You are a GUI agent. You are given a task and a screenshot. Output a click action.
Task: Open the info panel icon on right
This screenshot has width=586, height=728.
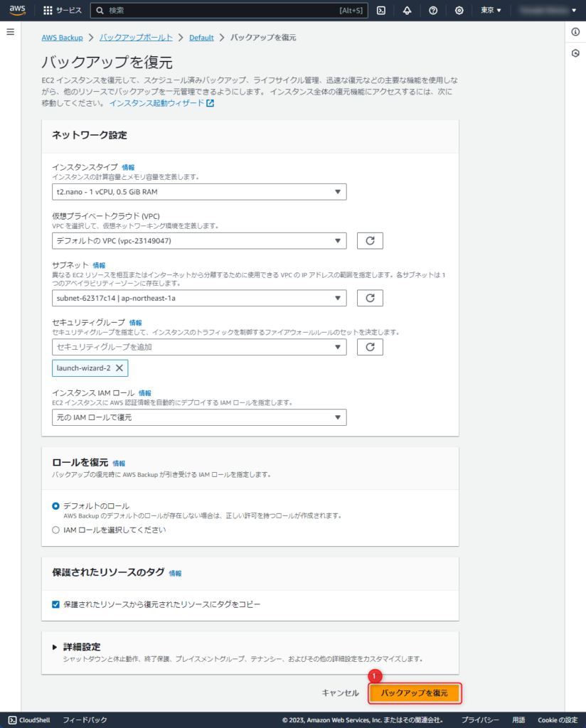click(575, 32)
